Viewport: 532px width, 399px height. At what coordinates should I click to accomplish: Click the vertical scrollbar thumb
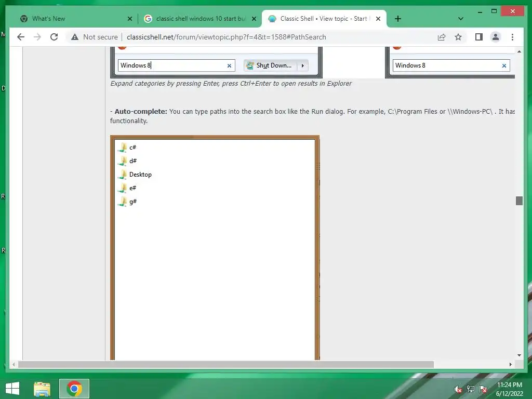519,201
